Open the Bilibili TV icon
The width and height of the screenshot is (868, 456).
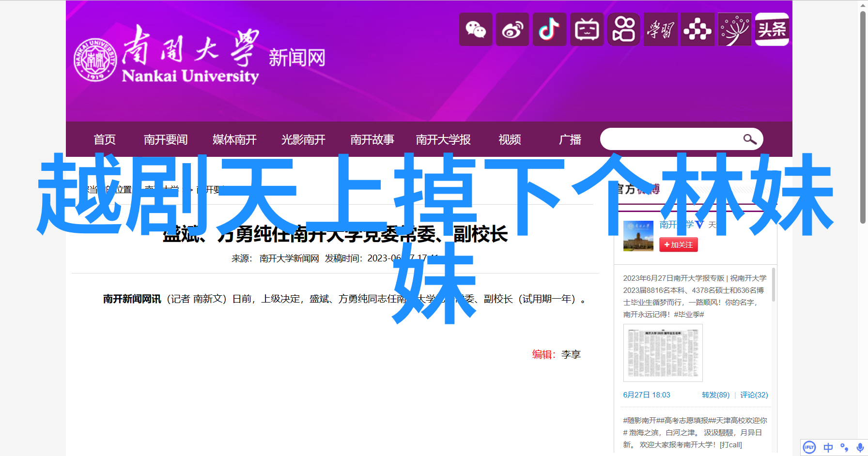[587, 30]
